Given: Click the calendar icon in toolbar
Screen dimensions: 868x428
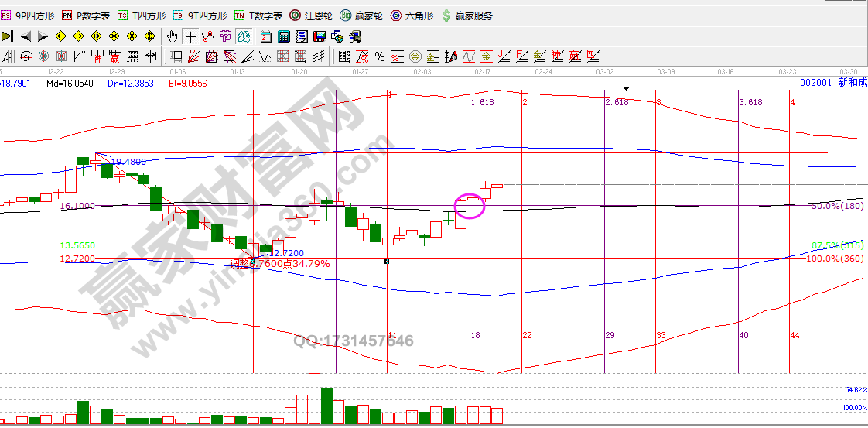Looking at the screenshot, I should point(266,36).
